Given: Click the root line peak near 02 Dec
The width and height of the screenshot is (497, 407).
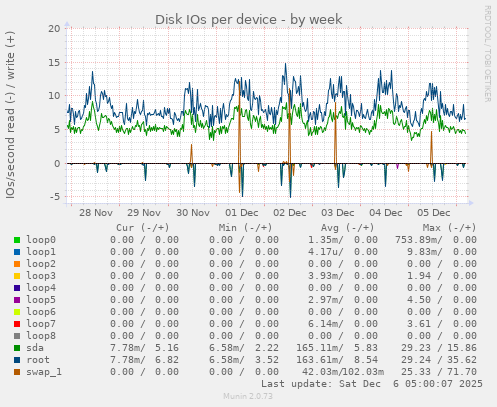Looking at the screenshot, I should 285,64.
